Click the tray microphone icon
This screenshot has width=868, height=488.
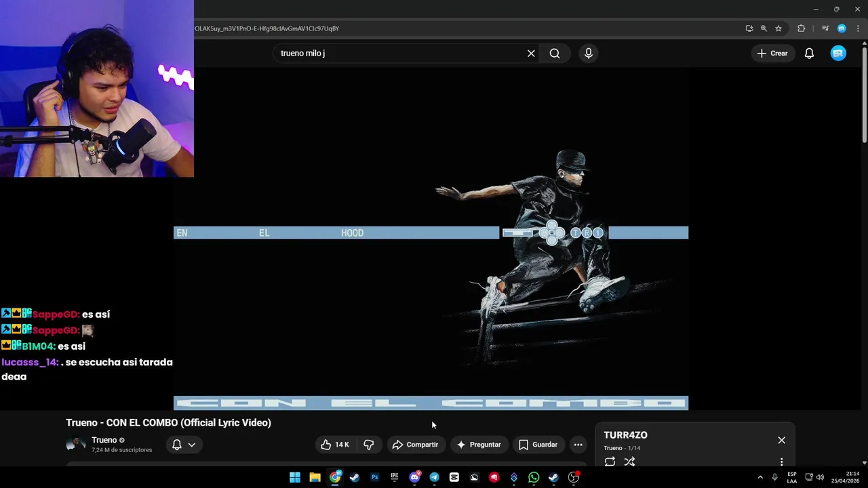774,477
